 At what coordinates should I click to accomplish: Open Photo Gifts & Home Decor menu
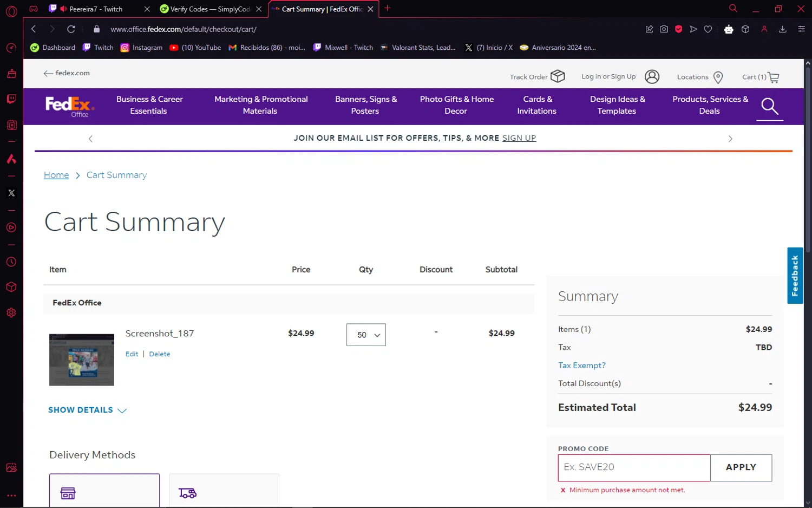(x=456, y=105)
